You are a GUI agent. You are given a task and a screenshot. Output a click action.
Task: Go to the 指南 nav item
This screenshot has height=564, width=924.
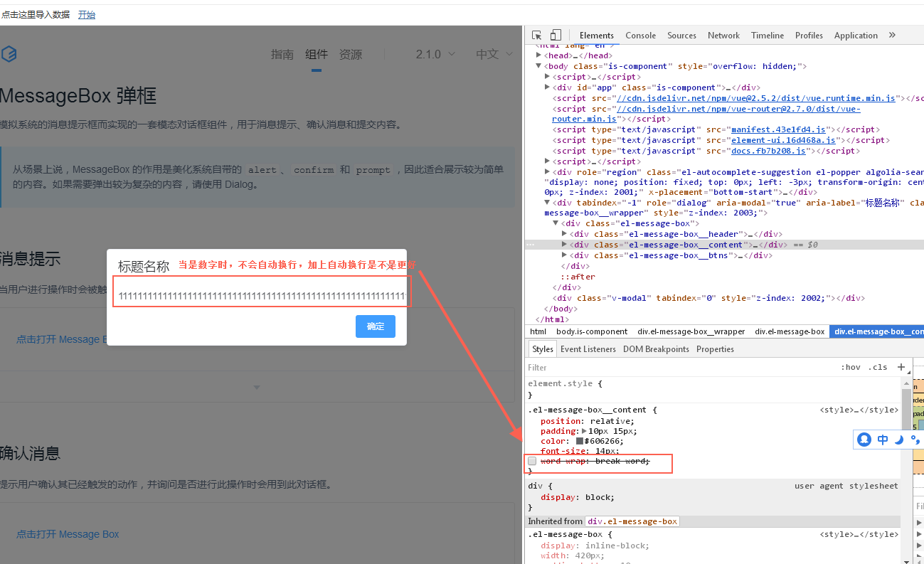[282, 54]
